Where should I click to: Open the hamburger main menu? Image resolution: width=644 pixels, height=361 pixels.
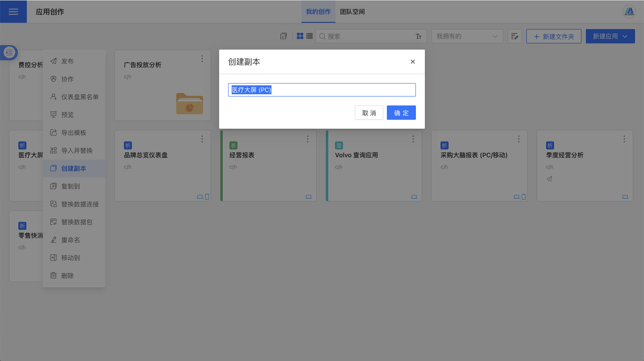(x=13, y=12)
